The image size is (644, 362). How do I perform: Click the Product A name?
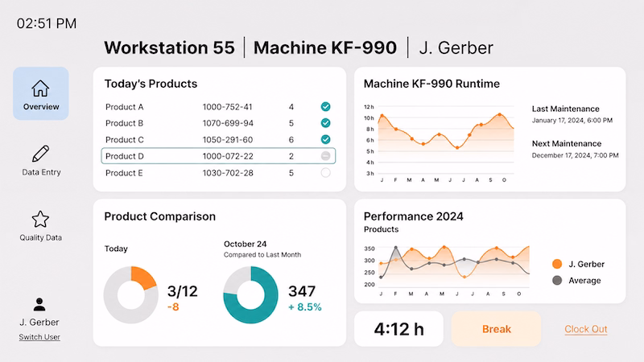(125, 107)
